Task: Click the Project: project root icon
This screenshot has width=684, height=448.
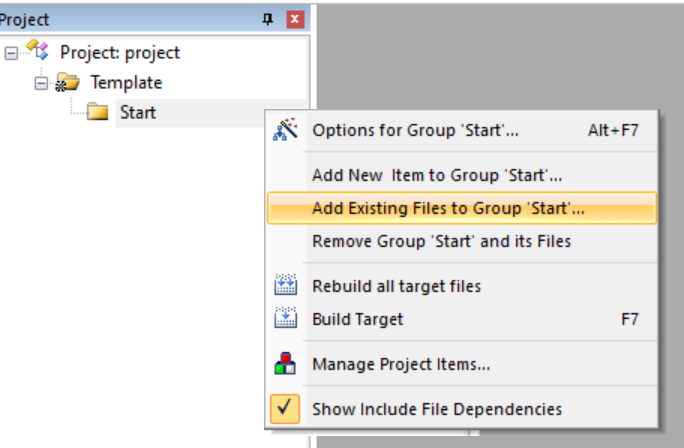Action: pyautogui.click(x=38, y=50)
